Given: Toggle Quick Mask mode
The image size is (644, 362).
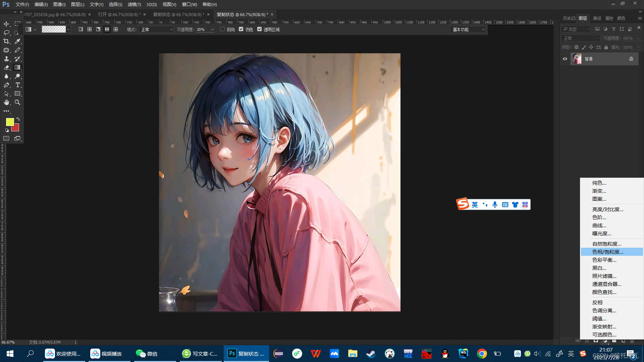Looking at the screenshot, I should tap(6, 138).
